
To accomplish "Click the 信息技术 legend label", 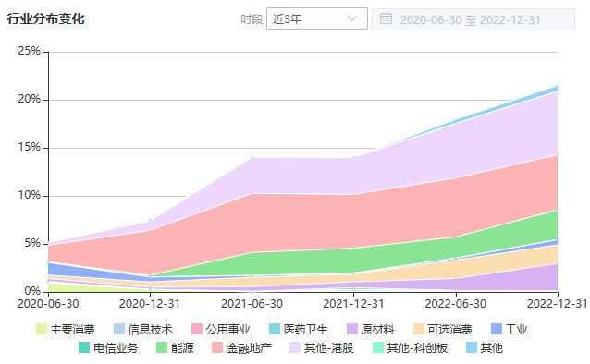I will click(x=150, y=330).
